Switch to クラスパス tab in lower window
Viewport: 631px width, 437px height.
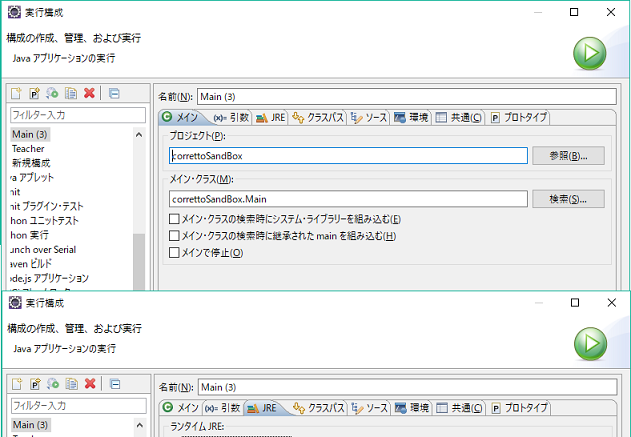point(319,408)
